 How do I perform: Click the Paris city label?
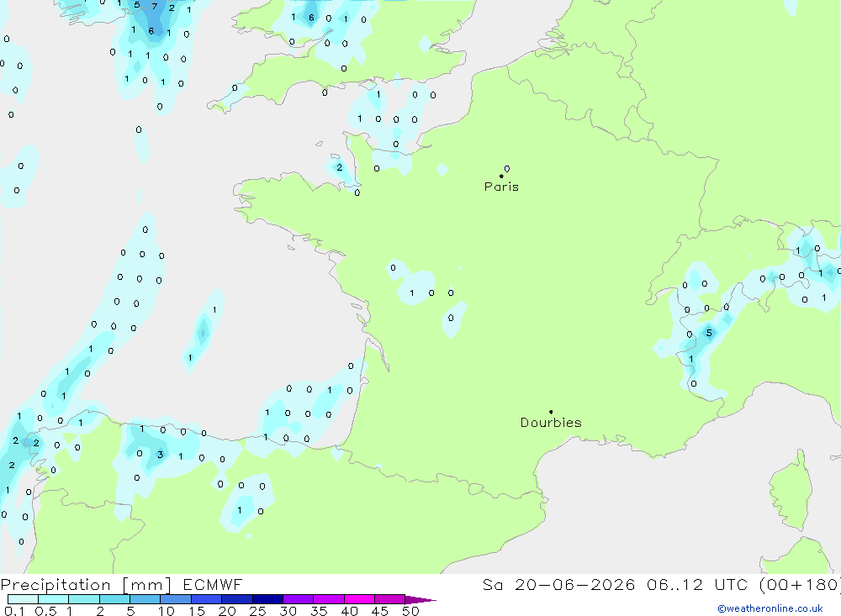(x=501, y=187)
